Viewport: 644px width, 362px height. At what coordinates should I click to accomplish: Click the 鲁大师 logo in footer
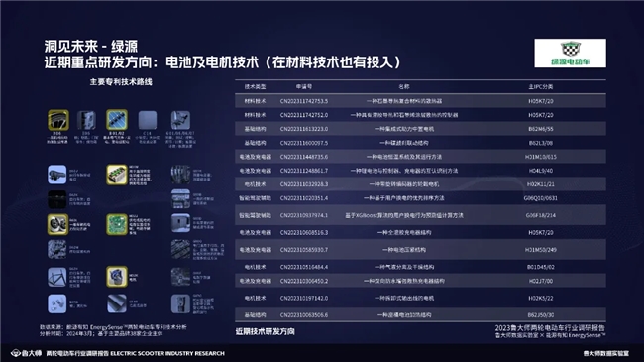(x=27, y=353)
